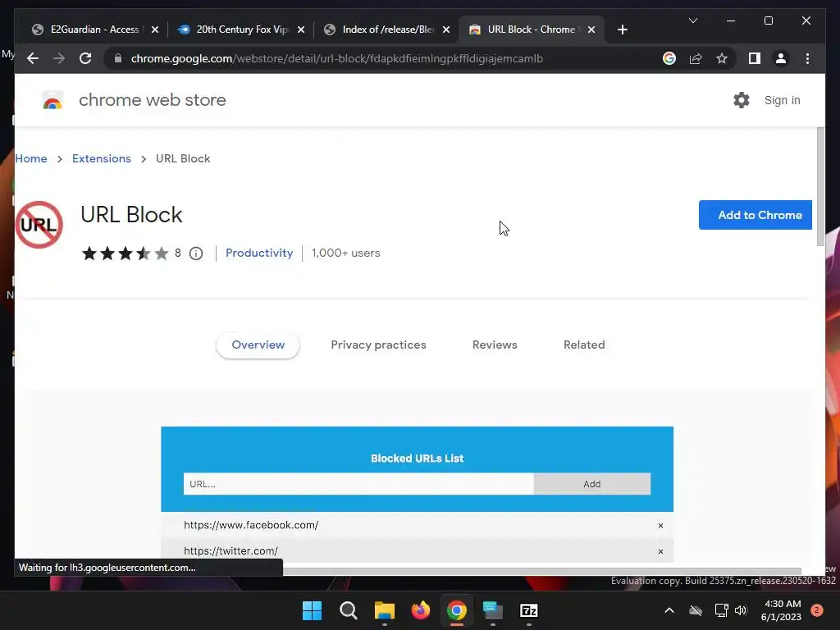The width and height of the screenshot is (840, 630).
Task: Open the tab search dropdown arrow
Action: point(692,21)
